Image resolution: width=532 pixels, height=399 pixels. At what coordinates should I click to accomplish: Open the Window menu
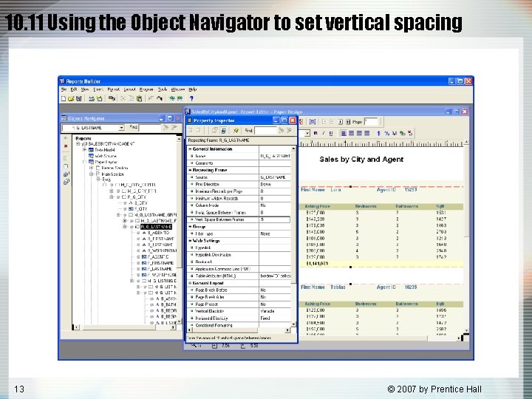coord(178,89)
